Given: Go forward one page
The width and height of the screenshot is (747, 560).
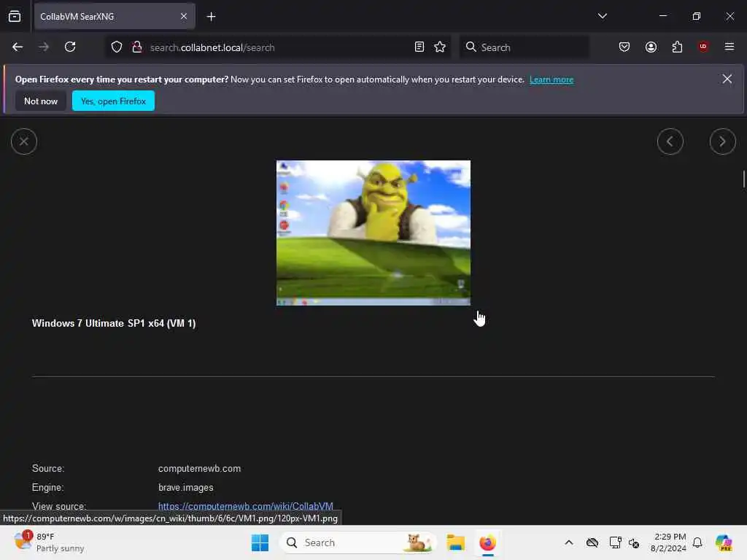Looking at the screenshot, I should pyautogui.click(x=44, y=47).
